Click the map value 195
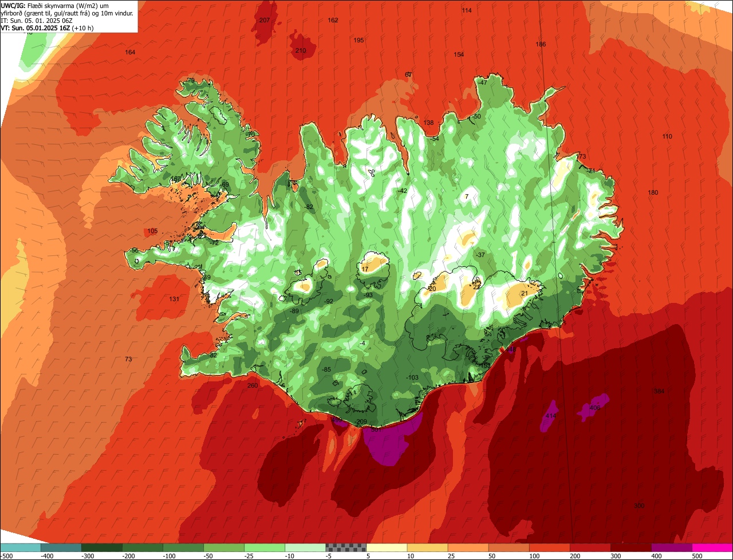733x560 pixels. point(359,40)
